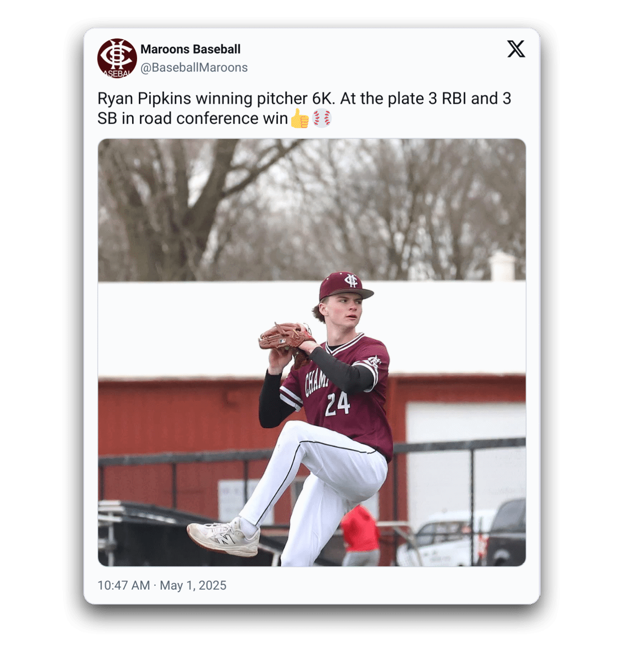Open the Maroons Baseball profile avatar
The image size is (624, 672).
[117, 58]
